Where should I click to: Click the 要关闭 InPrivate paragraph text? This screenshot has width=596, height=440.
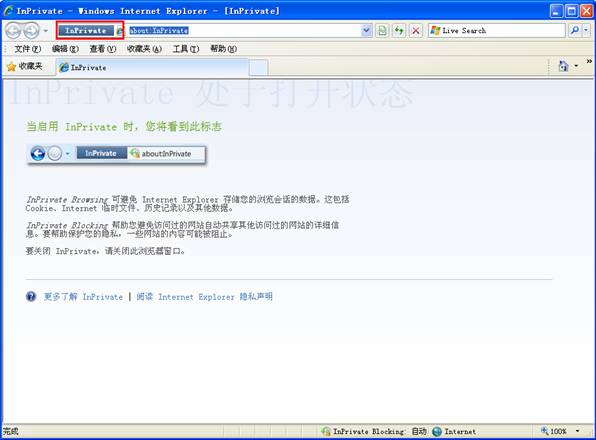click(105, 251)
